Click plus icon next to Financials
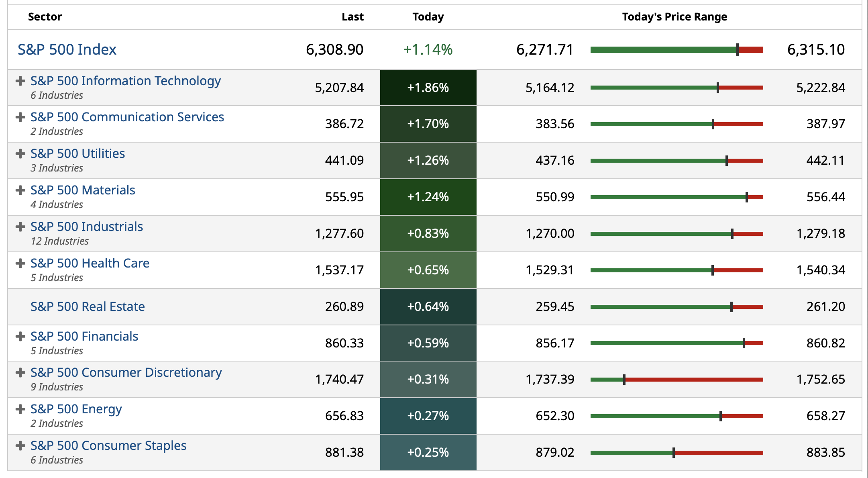This screenshot has height=478, width=868. click(20, 337)
